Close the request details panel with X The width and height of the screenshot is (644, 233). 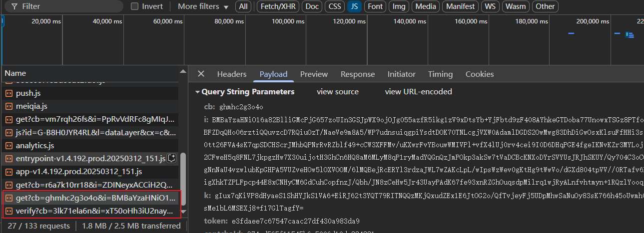tap(201, 74)
